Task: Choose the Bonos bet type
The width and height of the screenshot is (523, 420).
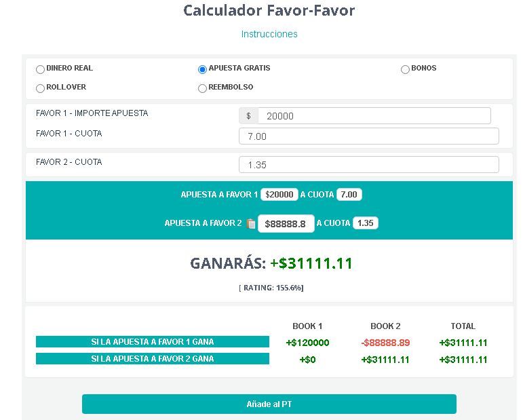Action: [x=405, y=69]
